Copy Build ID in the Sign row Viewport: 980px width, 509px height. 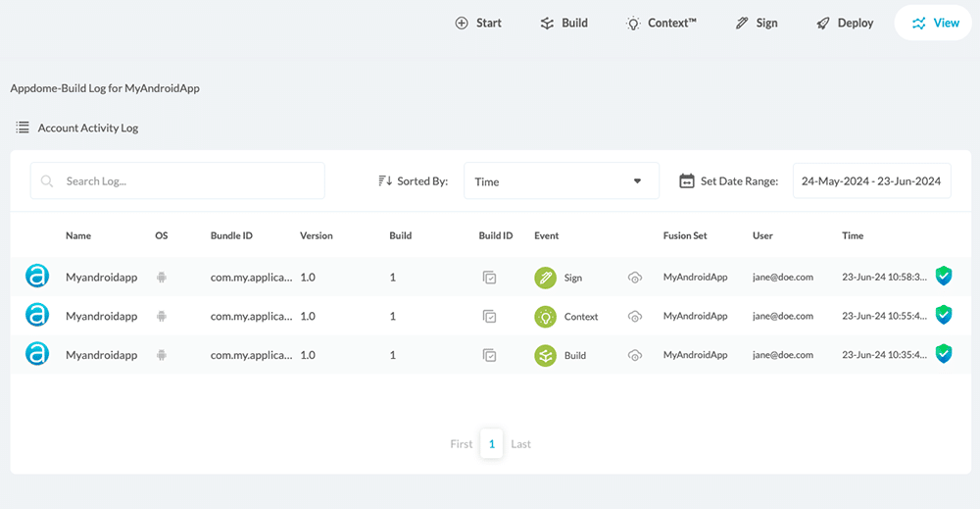click(x=489, y=278)
